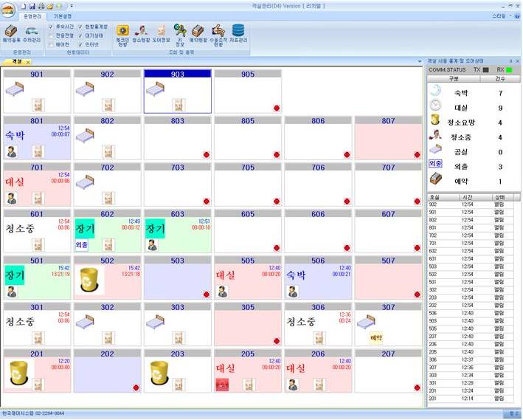Viewport: 523px width, 420px height.
Task: Click the 구분 column header
Action: (454, 78)
